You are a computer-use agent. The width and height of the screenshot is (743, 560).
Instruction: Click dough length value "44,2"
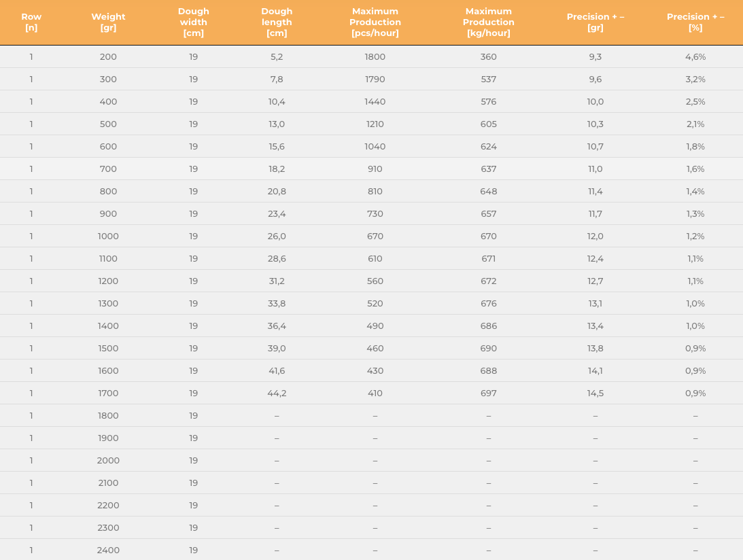(x=277, y=393)
